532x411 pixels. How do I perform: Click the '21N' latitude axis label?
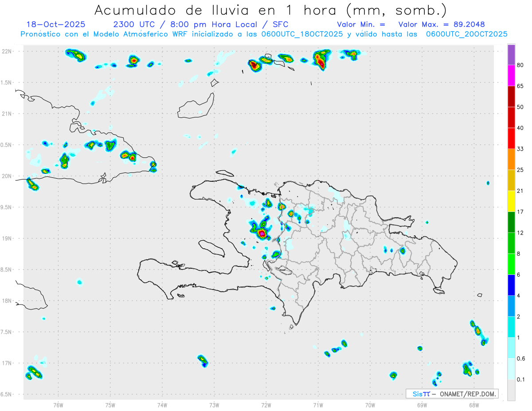(7, 114)
